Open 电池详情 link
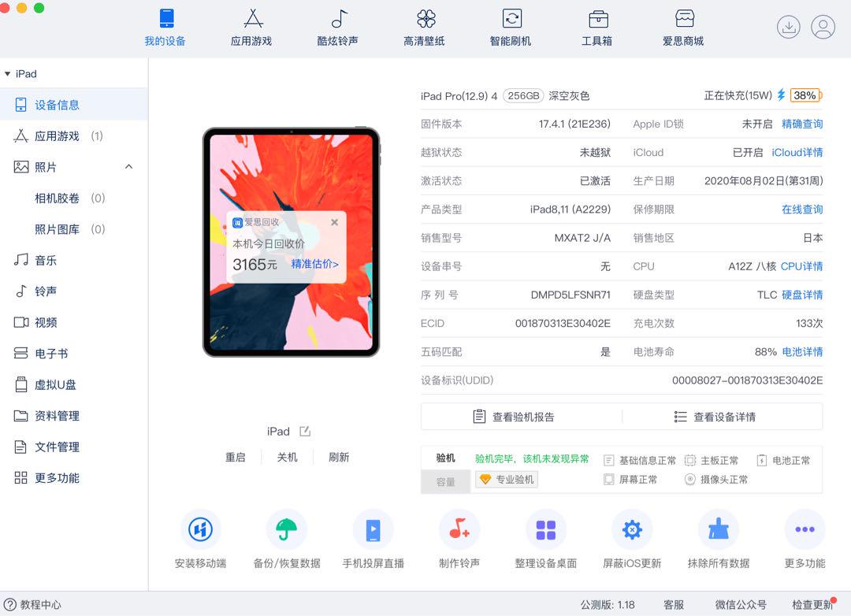Image resolution: width=851 pixels, height=616 pixels. point(802,352)
